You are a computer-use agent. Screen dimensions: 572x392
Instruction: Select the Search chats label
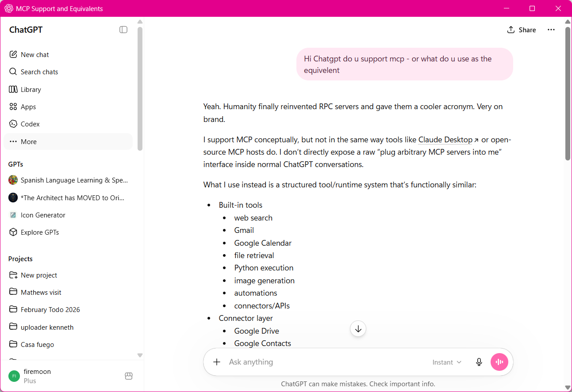[39, 72]
